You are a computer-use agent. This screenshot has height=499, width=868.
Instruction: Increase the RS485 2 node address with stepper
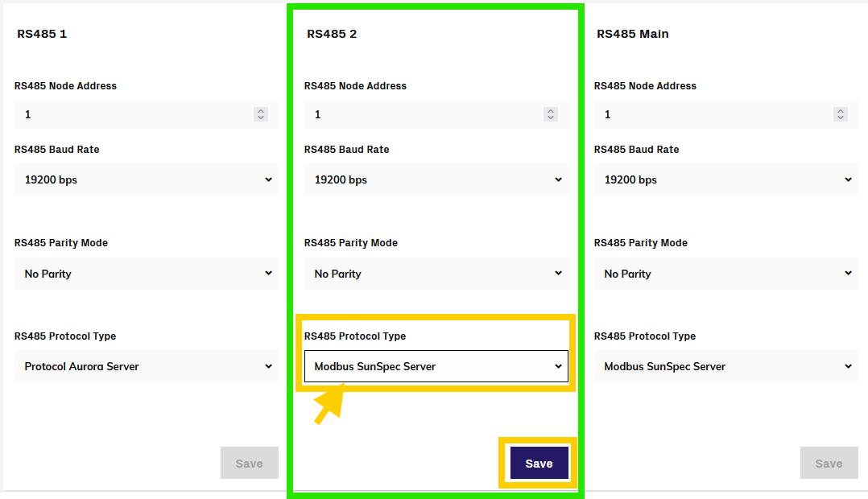[x=551, y=111]
